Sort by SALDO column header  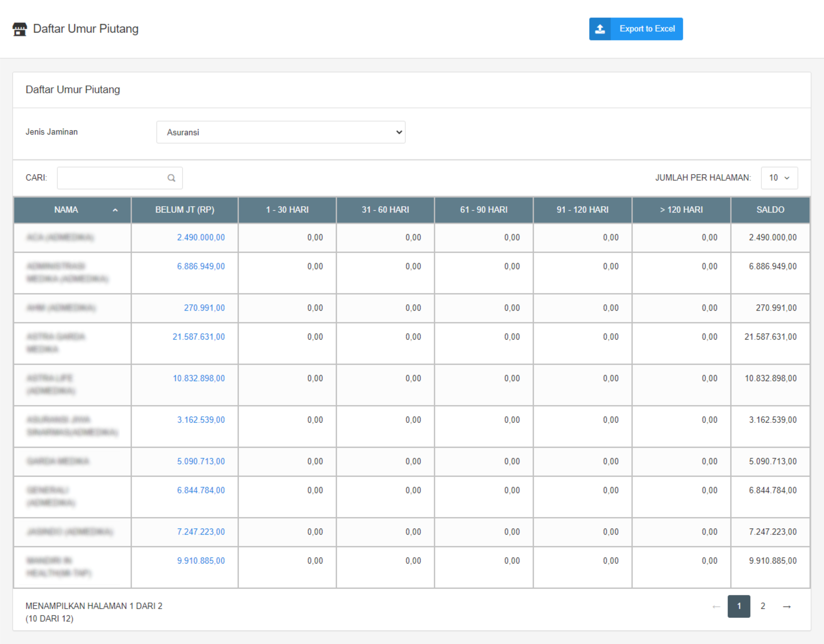coord(770,210)
